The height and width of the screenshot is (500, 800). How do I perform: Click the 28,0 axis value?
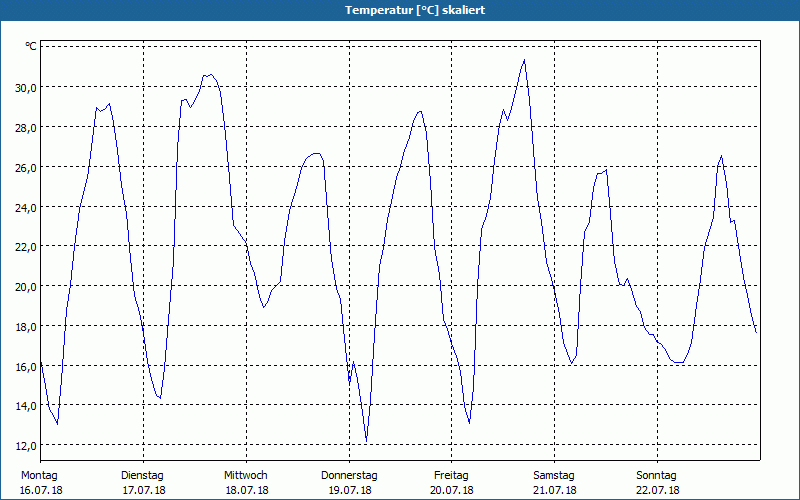tap(26, 128)
